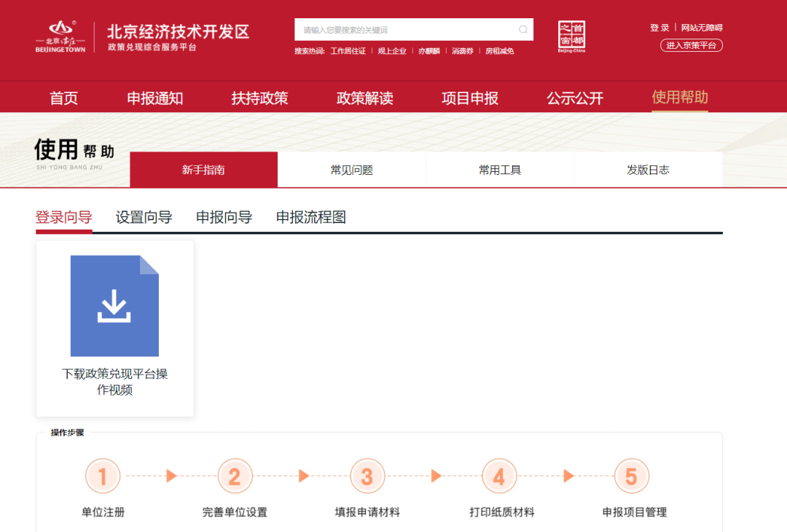Click the 登录 login link
This screenshot has height=532, width=787.
659,28
